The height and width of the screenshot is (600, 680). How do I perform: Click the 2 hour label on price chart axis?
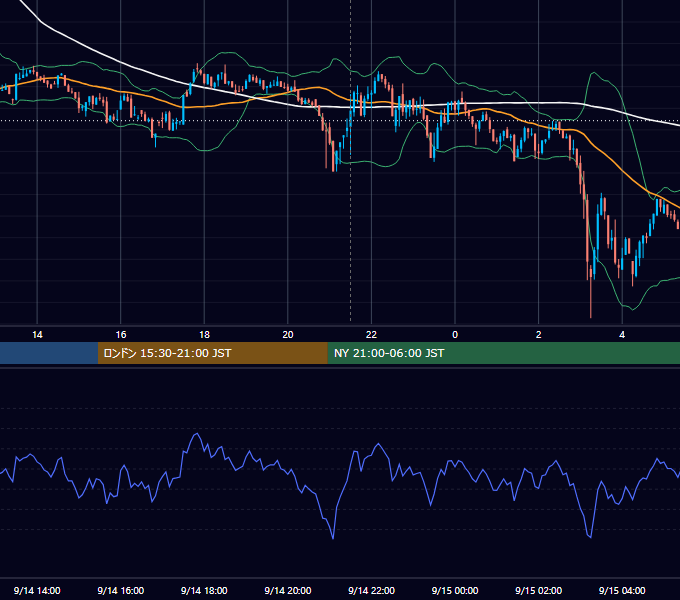pos(539,335)
